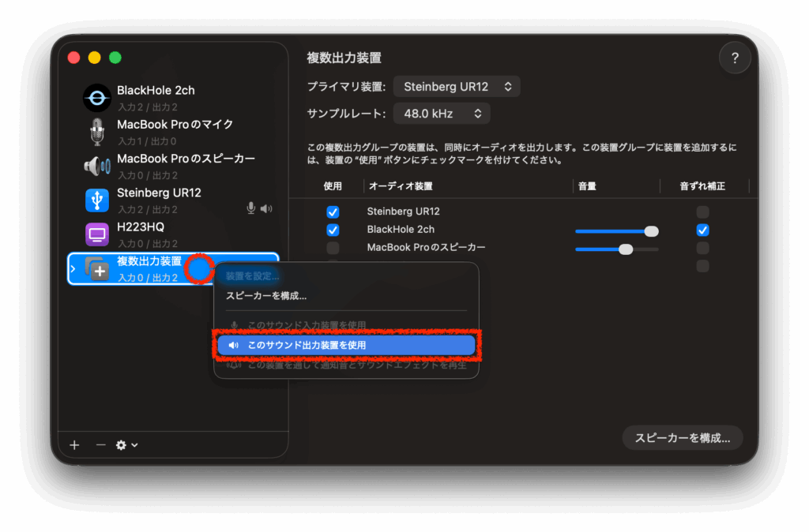The width and height of the screenshot is (809, 532).
Task: Select the Steinberg UR12 USB icon
Action: (97, 200)
